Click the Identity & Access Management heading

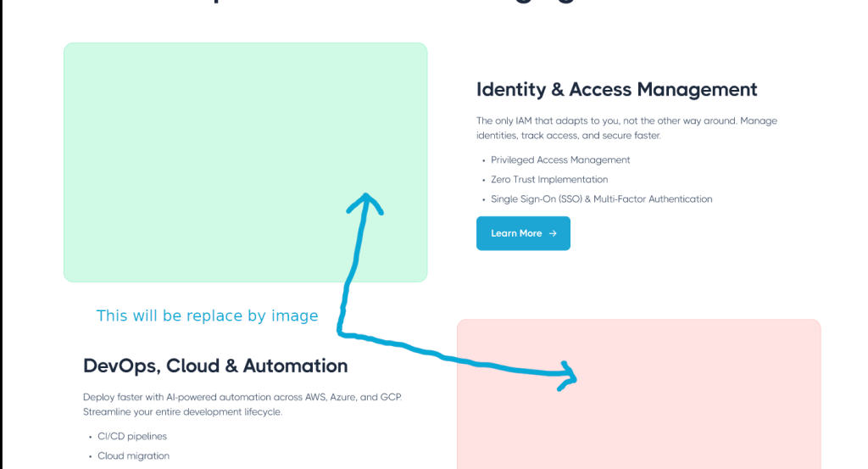coord(616,89)
